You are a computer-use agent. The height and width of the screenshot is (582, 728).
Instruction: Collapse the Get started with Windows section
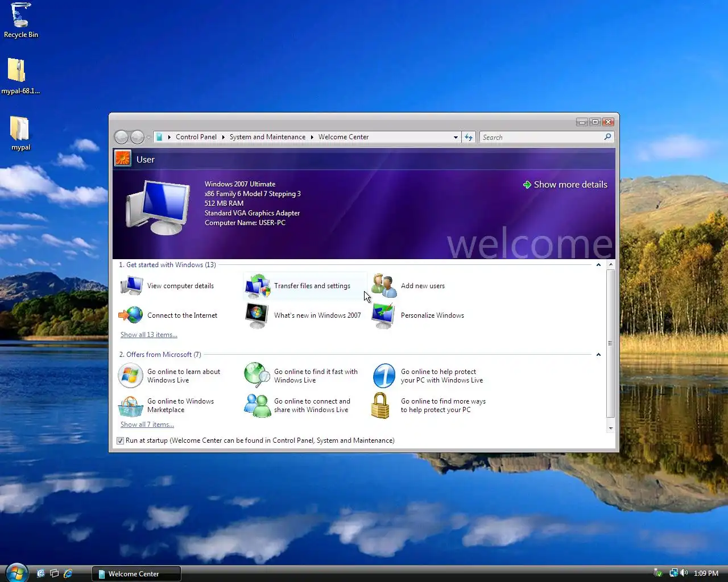tap(598, 265)
